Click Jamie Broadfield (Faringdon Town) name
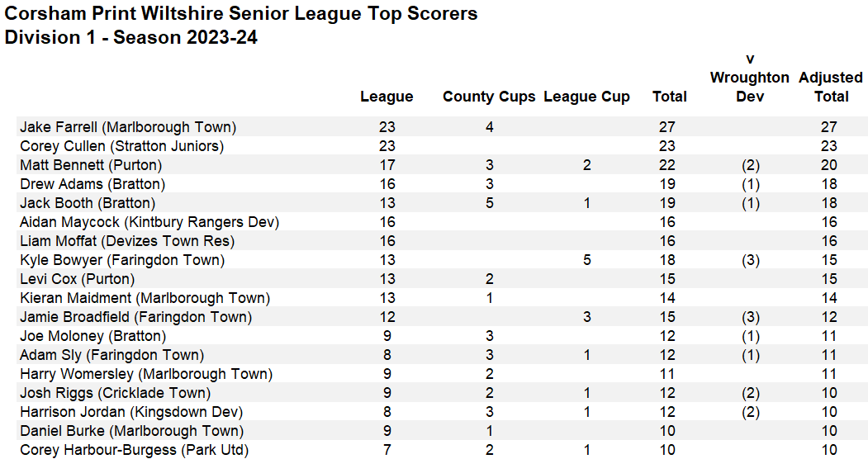Screen dimensions: 868x459 click(x=135, y=317)
